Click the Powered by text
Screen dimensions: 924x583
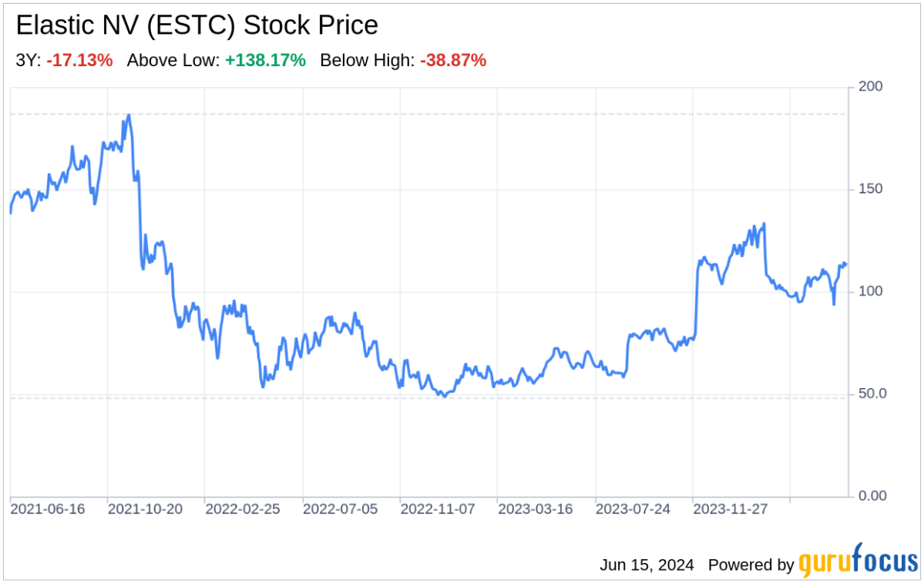[x=751, y=565]
